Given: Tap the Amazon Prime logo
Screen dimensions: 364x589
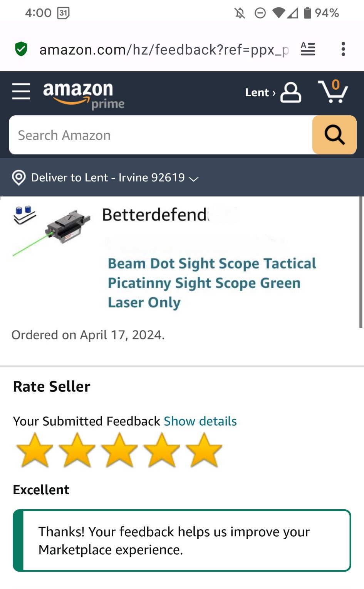Looking at the screenshot, I should tap(84, 95).
